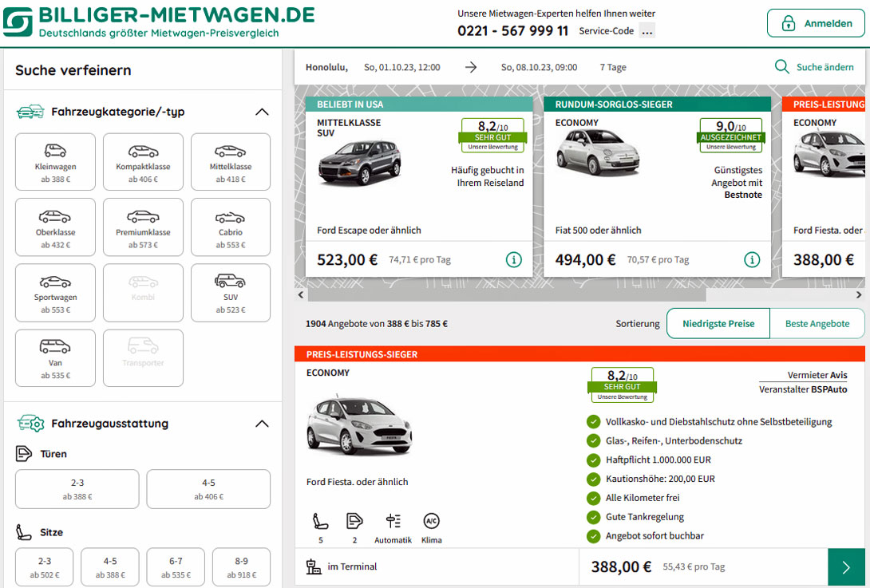Filter by Van category
This screenshot has width=870, height=588.
(x=56, y=357)
